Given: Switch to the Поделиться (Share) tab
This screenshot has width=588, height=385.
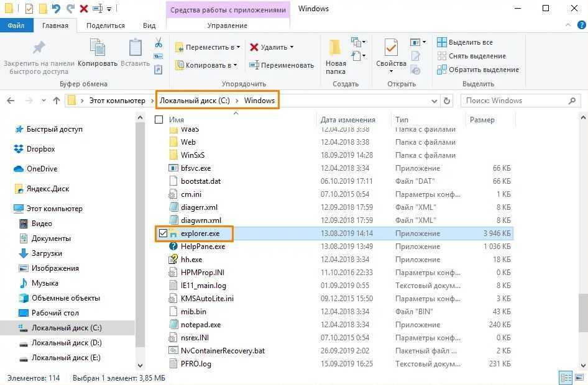Looking at the screenshot, I should [x=106, y=25].
